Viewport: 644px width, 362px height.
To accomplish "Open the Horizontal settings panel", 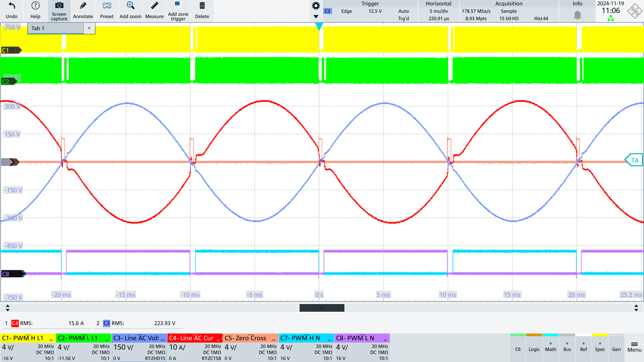I will (438, 11).
